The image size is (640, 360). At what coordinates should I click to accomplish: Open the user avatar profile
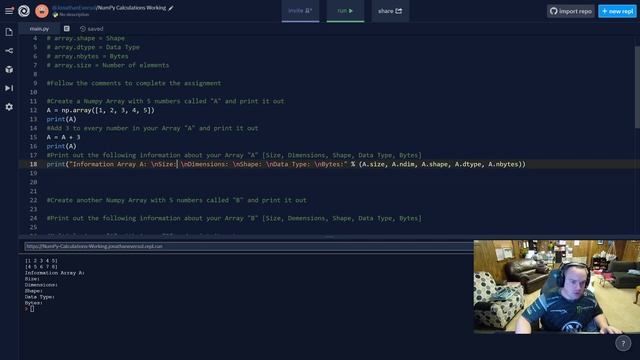(x=42, y=11)
